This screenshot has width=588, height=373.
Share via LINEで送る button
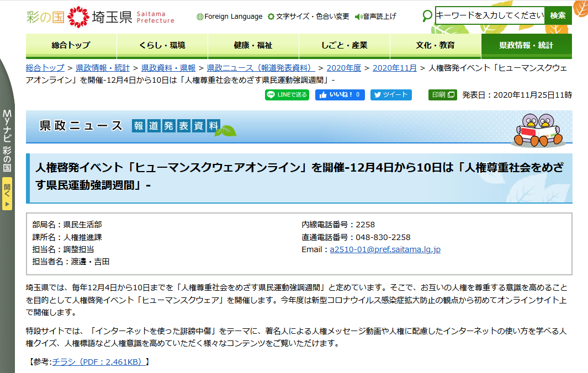[287, 95]
